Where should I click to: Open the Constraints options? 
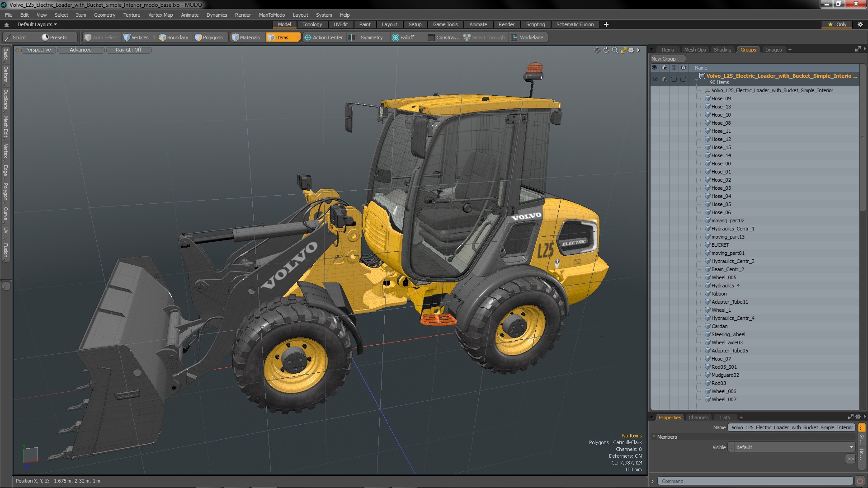pos(444,38)
